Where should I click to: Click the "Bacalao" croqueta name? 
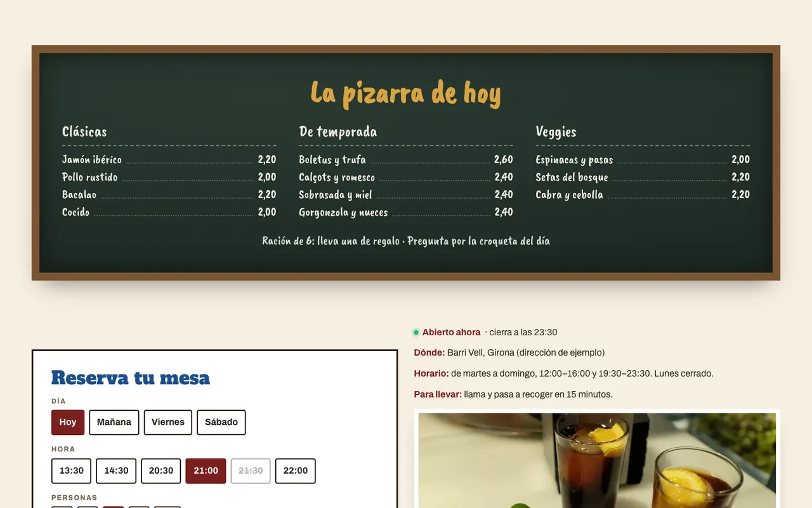79,195
